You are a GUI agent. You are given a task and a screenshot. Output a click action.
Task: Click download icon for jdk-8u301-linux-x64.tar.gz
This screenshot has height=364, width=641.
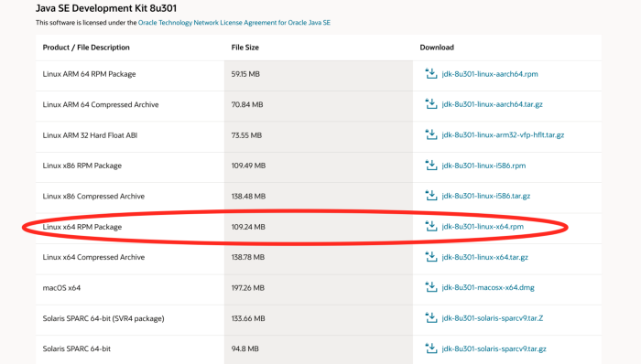431,257
